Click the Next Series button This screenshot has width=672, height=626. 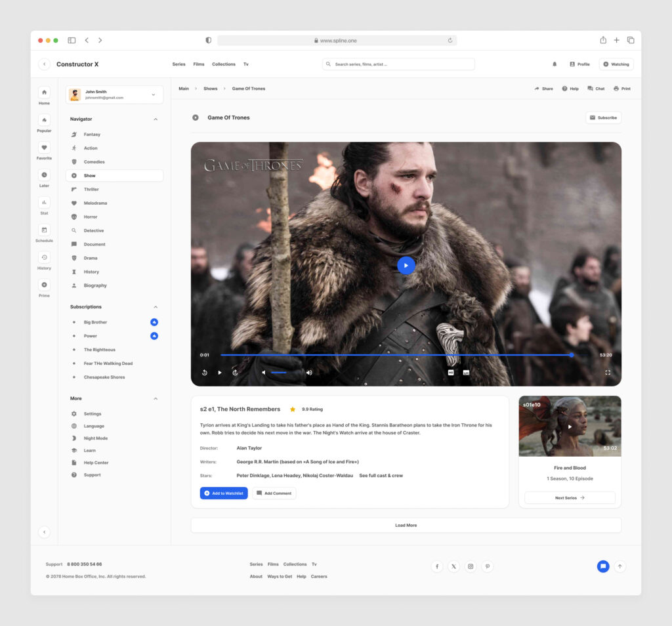click(x=570, y=498)
